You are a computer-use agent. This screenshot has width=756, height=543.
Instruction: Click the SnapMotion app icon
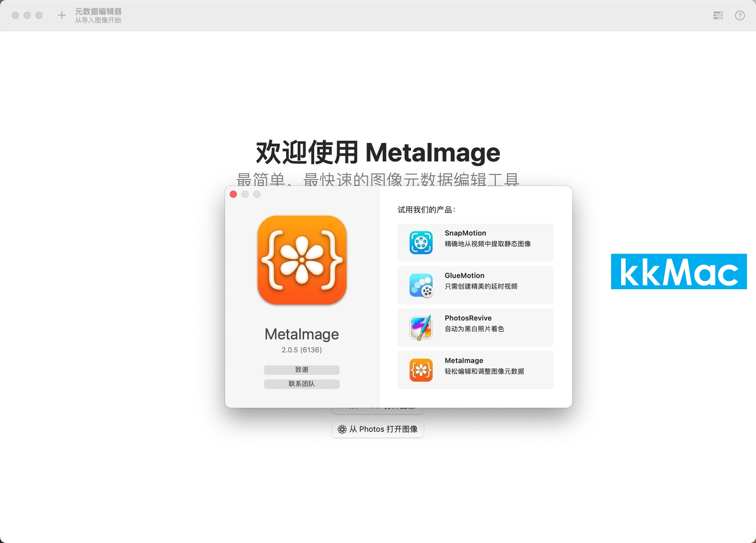click(x=421, y=242)
